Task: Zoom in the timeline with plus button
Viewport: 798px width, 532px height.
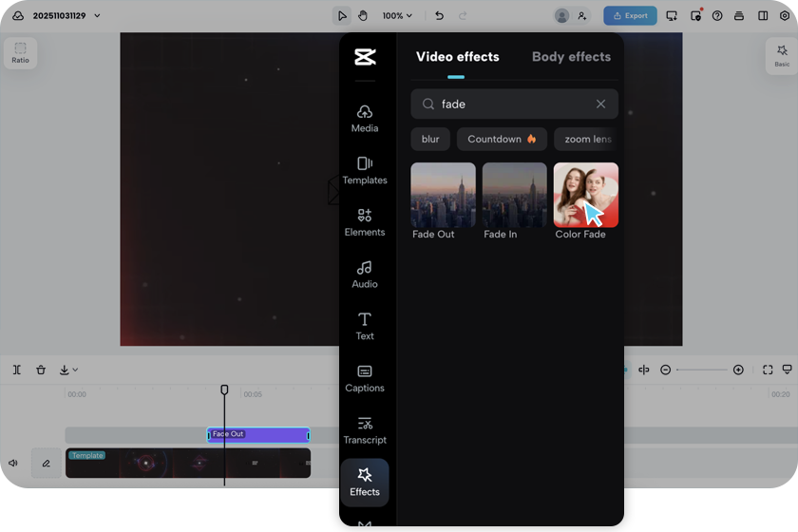Action: click(x=738, y=370)
